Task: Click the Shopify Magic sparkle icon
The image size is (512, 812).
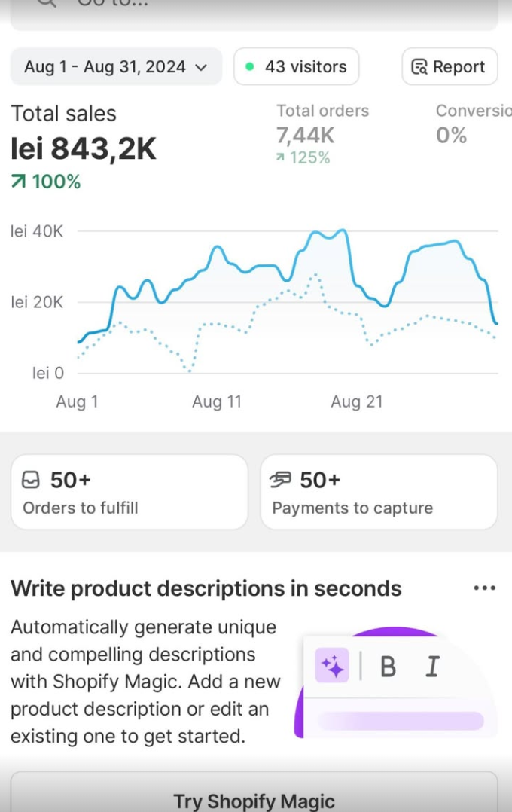Action: click(332, 666)
